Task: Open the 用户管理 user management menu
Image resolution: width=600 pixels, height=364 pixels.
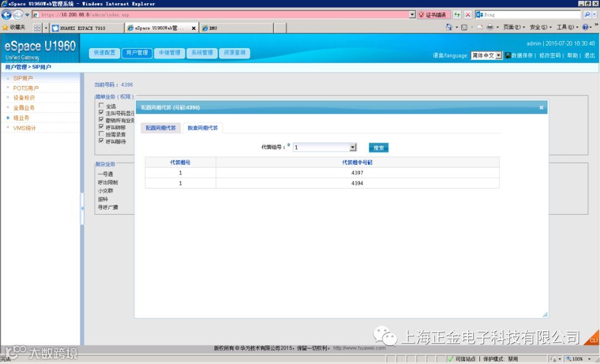Action: (x=137, y=53)
